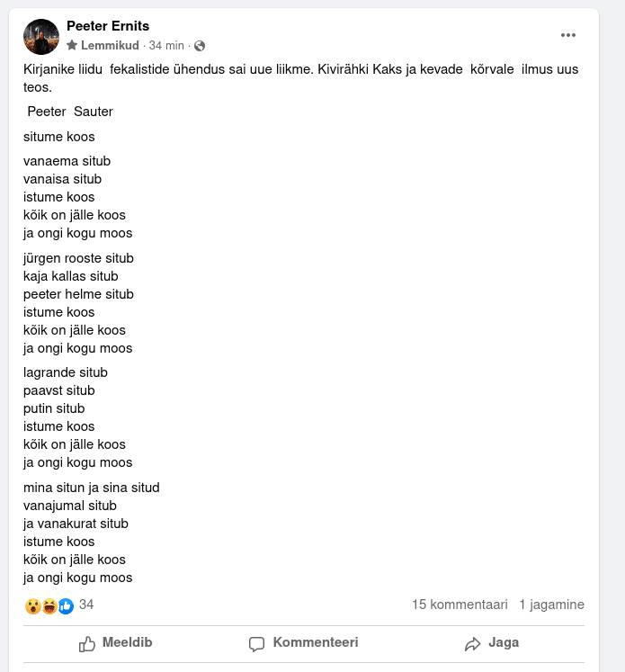
Task: Click the speech bubble icon by Kommenteeri
Action: [x=256, y=644]
